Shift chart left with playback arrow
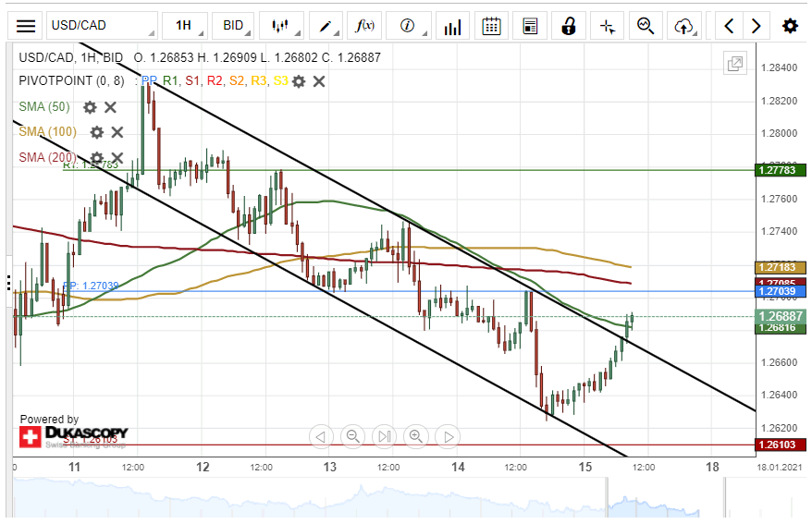This screenshot has height=524, width=812. coord(321,436)
